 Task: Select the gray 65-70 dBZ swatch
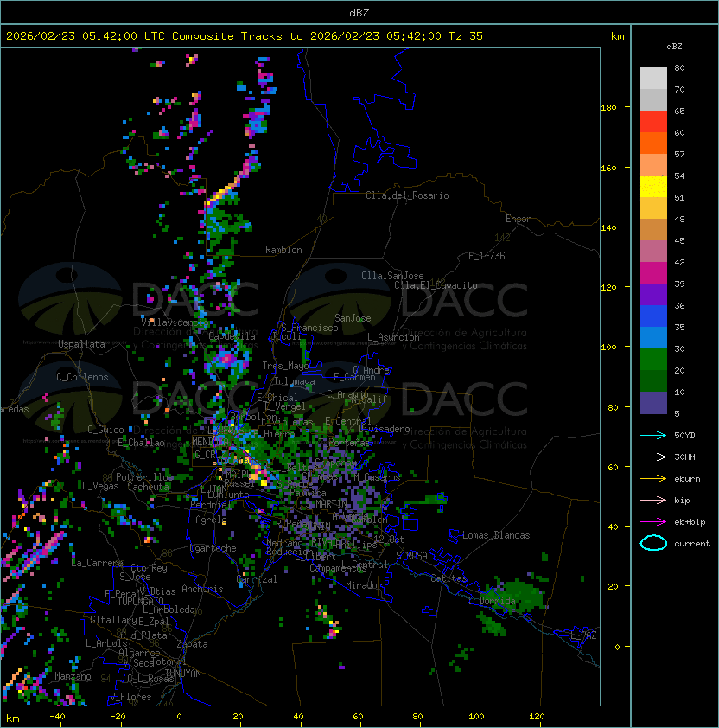tap(653, 99)
